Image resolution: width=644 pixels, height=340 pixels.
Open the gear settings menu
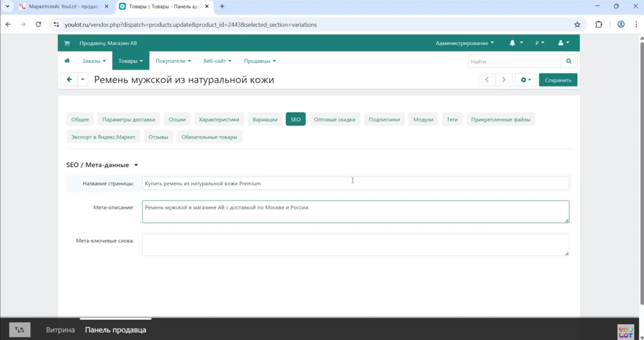(525, 80)
